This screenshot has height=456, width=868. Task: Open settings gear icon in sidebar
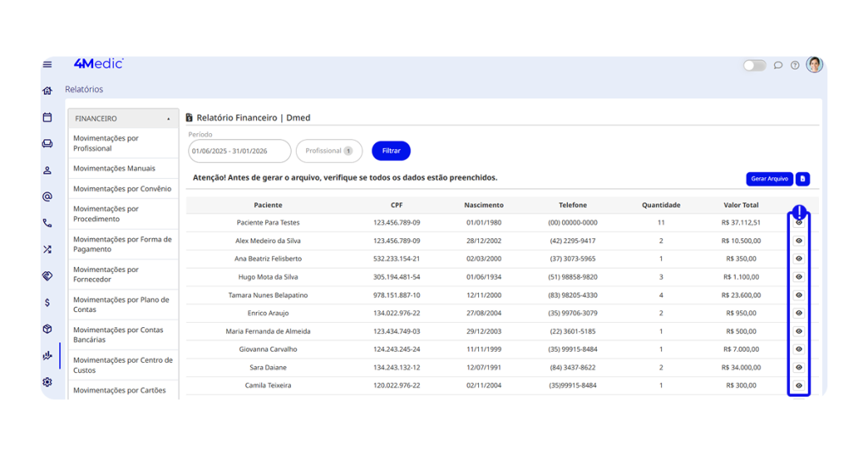(47, 382)
